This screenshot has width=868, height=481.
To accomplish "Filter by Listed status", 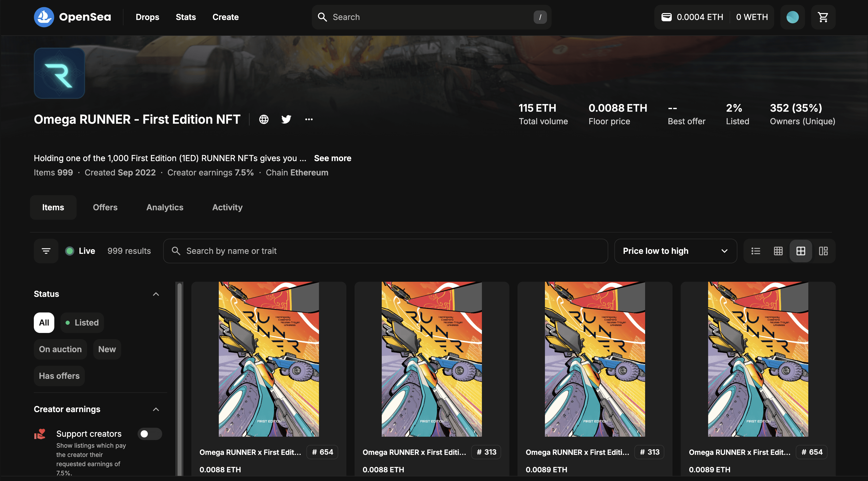I will point(82,323).
